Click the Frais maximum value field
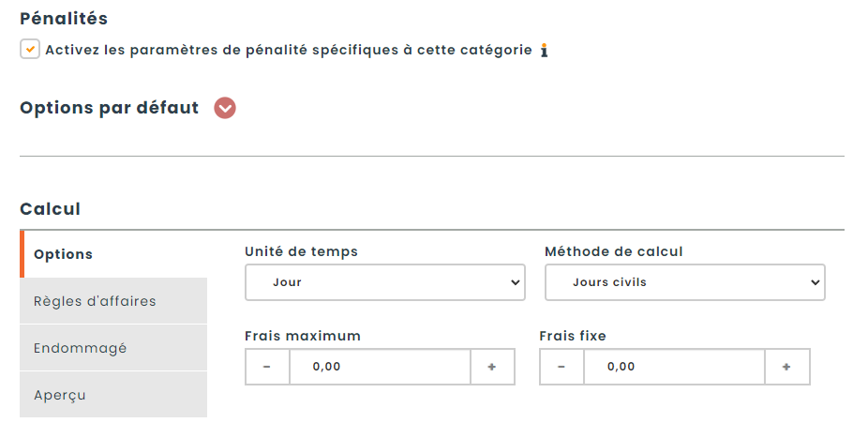 pyautogui.click(x=380, y=367)
